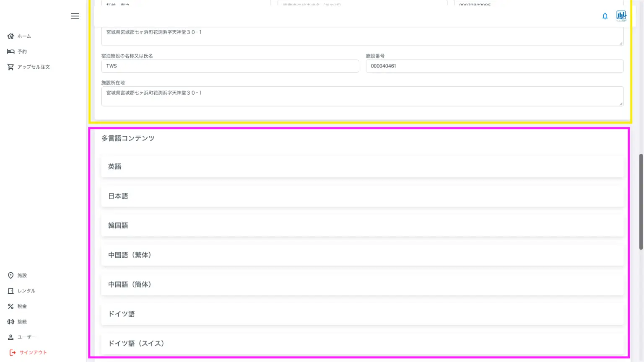Click the chart logo icon in header
This screenshot has height=362, width=644.
pos(621,16)
